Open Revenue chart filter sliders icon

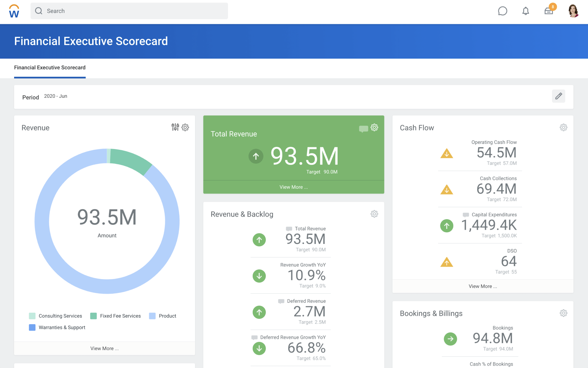175,127
